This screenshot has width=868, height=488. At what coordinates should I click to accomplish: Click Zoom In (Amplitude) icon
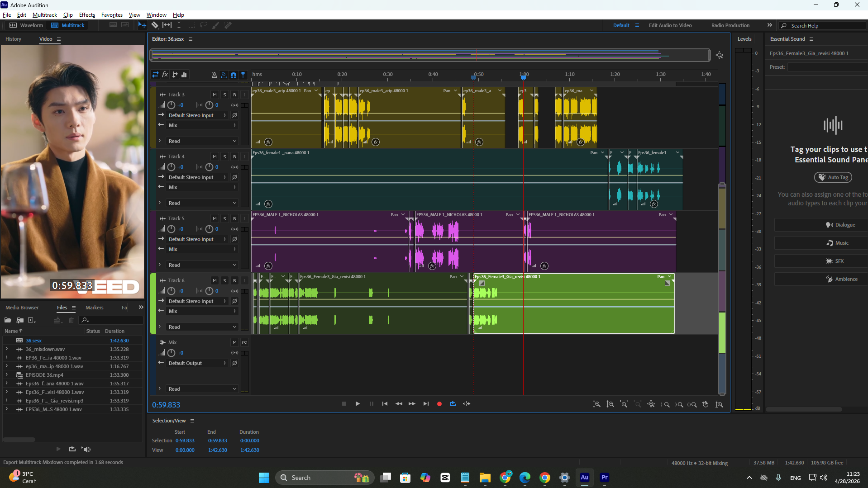[596, 404]
